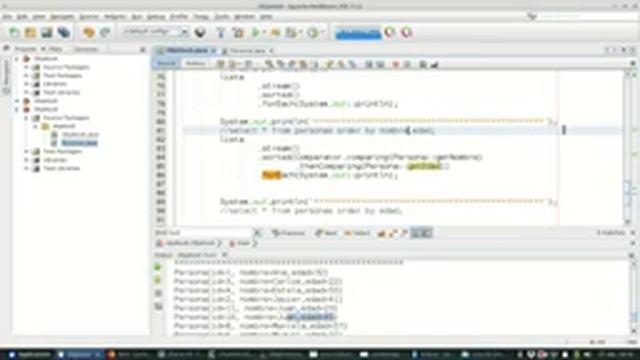Viewport: 640px width, 360px height.
Task: Collapse the third project node in tree
Action: pyautogui.click(x=17, y=109)
